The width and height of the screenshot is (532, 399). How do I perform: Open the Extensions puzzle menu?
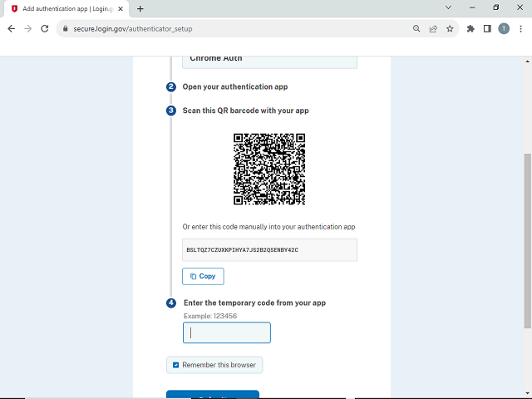tap(470, 29)
